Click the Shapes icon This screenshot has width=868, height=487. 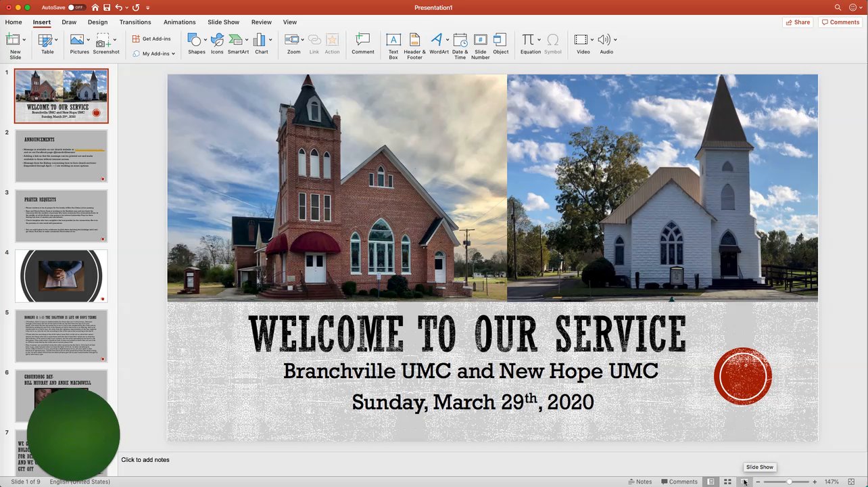[x=194, y=39]
